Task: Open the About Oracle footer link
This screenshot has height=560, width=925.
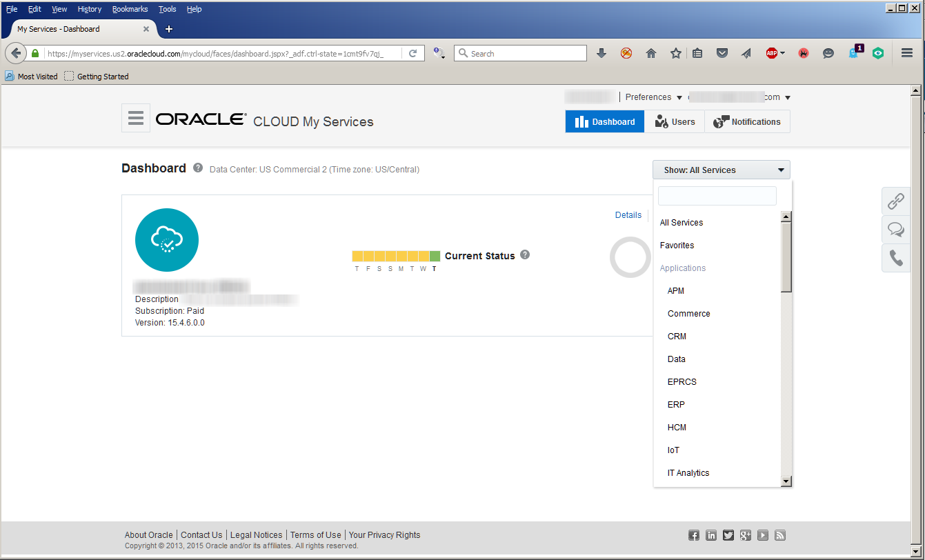Action: click(x=149, y=534)
